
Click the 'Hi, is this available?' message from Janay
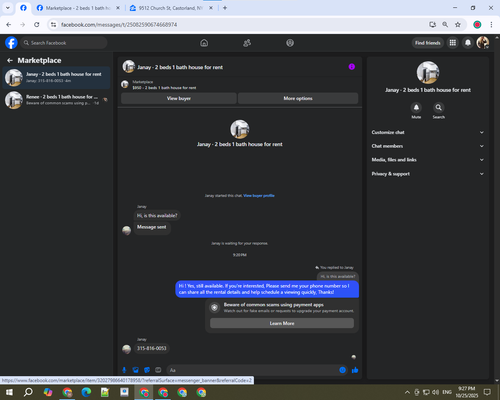coord(157,216)
